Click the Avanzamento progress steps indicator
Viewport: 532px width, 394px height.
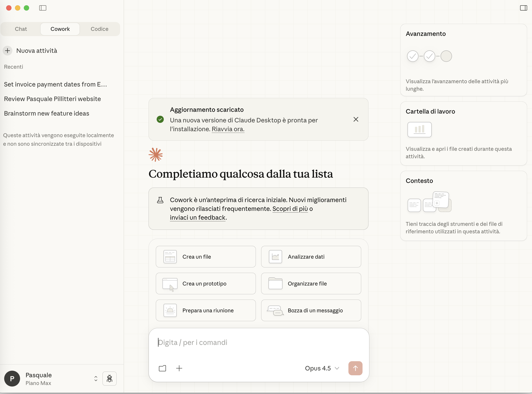[x=429, y=56]
